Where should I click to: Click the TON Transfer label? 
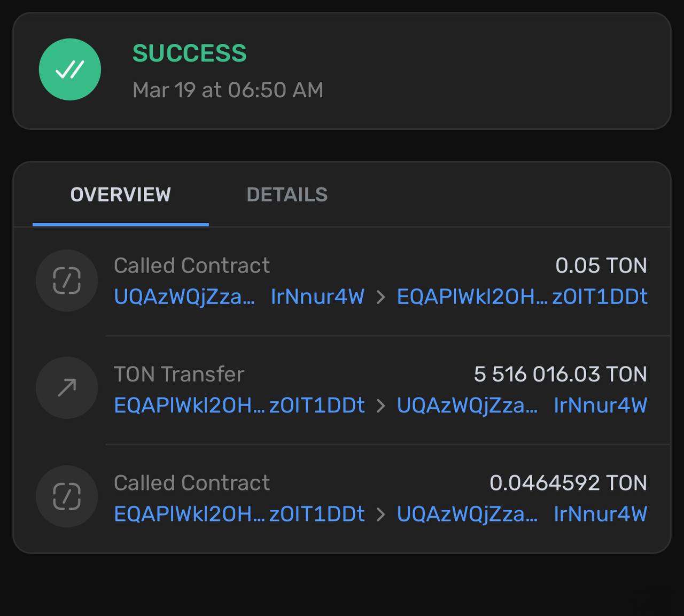click(179, 374)
